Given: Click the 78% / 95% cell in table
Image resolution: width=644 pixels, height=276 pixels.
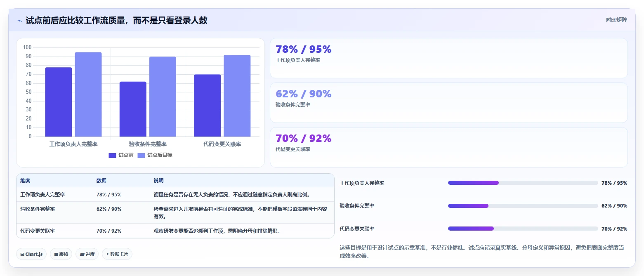Looking at the screenshot, I should [109, 195].
